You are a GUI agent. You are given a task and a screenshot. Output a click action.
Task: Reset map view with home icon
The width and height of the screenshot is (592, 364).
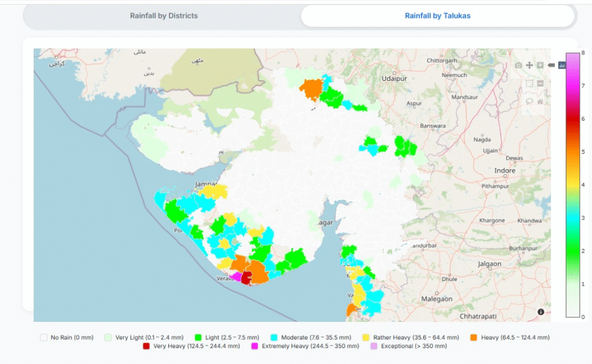(x=540, y=101)
